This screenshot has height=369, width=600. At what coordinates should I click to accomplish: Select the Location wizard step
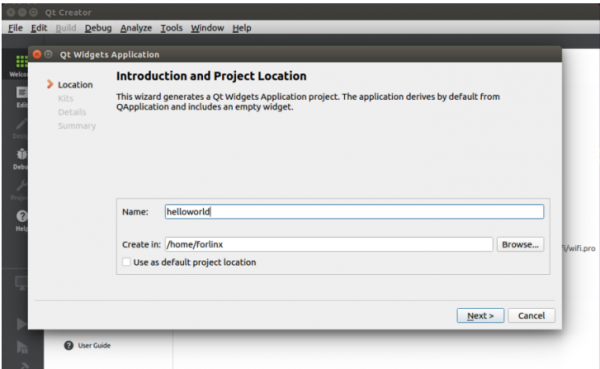pos(75,85)
